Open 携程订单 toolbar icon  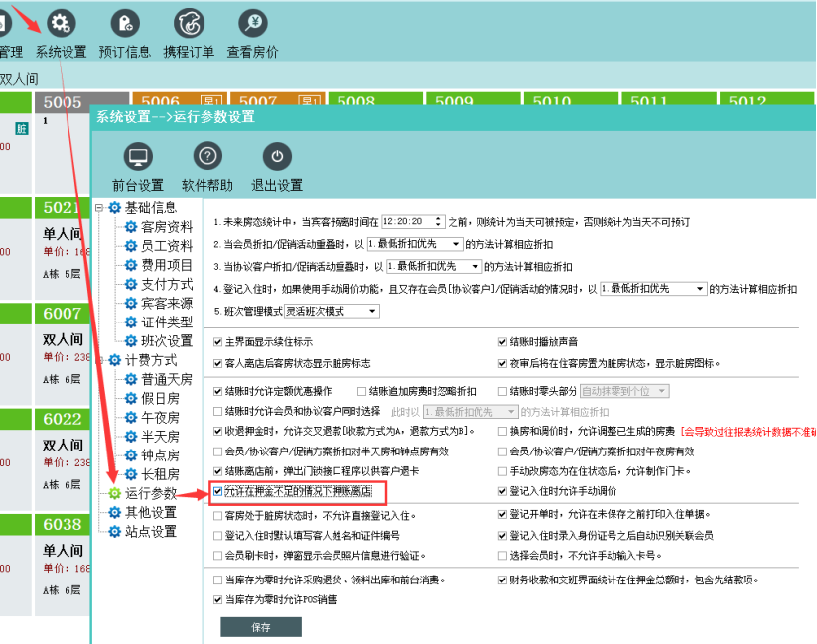pyautogui.click(x=189, y=23)
